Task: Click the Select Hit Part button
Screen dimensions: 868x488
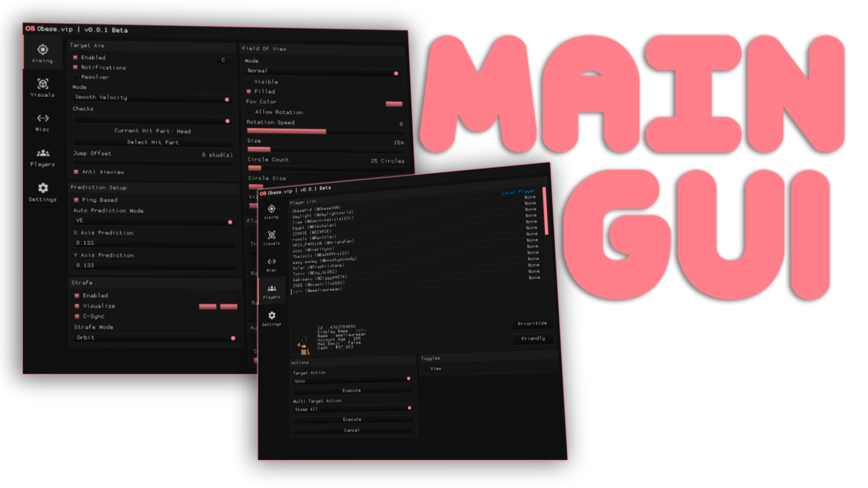Action: (x=153, y=142)
